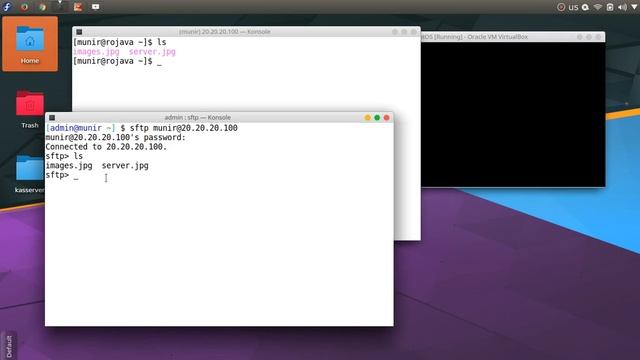
Task: Select the kasserver desktop folder
Action: coord(29,173)
